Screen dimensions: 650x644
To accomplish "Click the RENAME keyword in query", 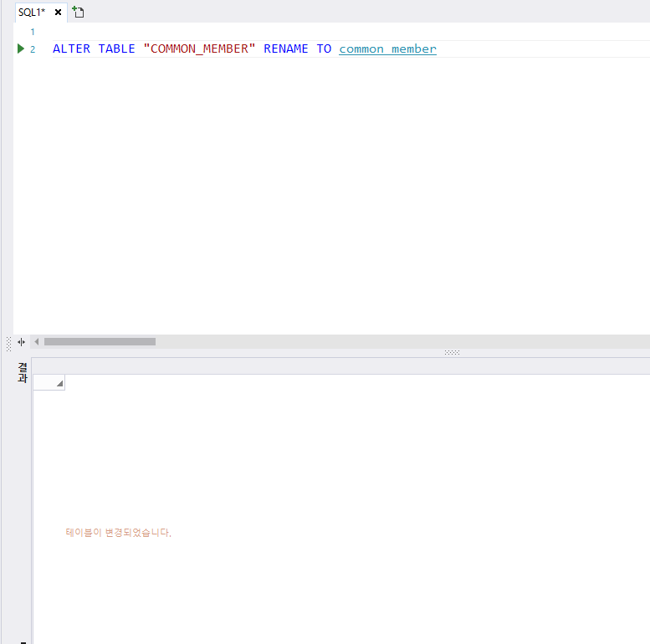I will [x=285, y=49].
